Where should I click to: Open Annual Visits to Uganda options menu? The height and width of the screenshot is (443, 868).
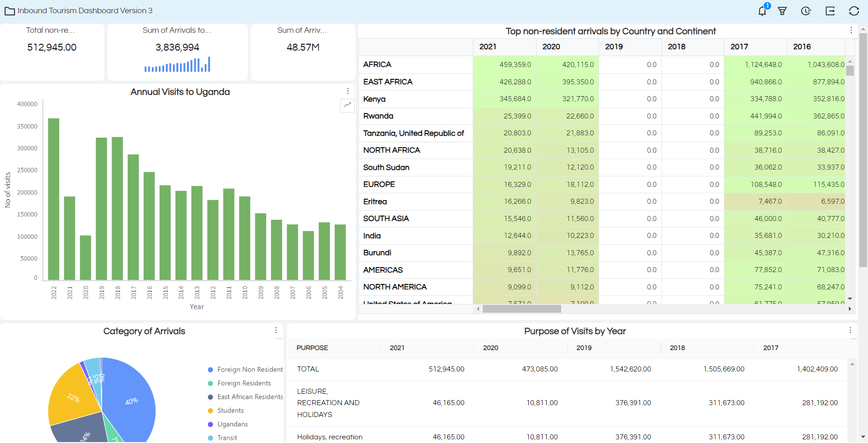point(348,91)
